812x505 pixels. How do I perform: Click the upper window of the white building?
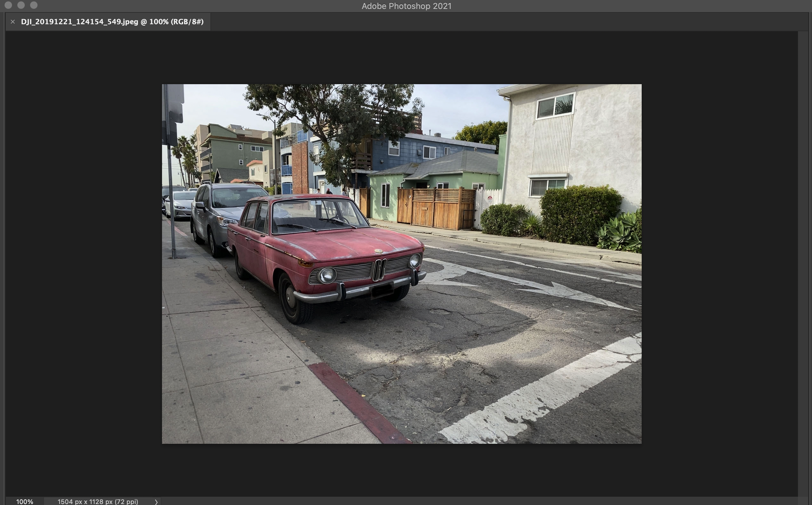(x=555, y=106)
